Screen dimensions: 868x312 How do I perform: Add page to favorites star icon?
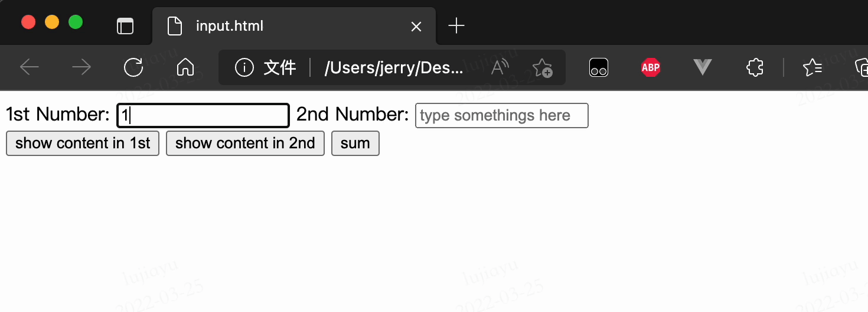(x=542, y=68)
